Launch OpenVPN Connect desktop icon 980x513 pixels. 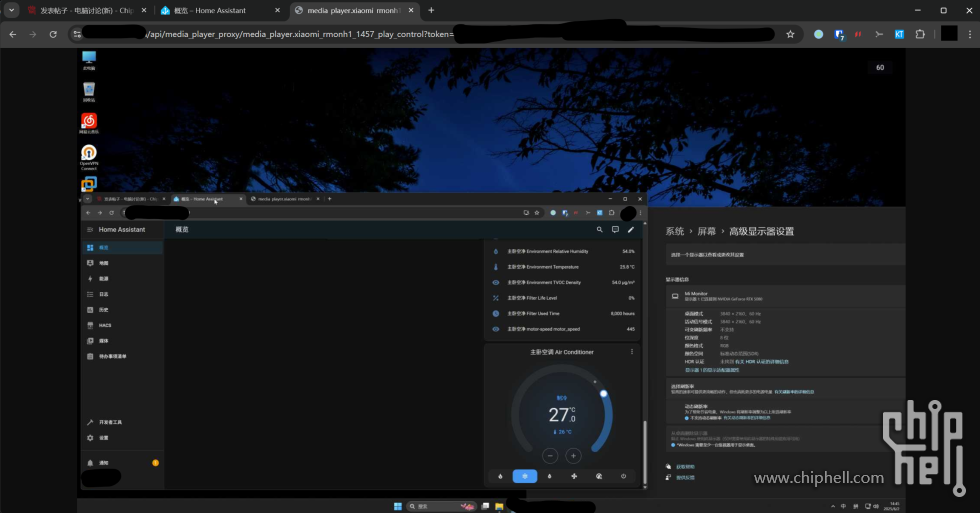click(x=89, y=157)
